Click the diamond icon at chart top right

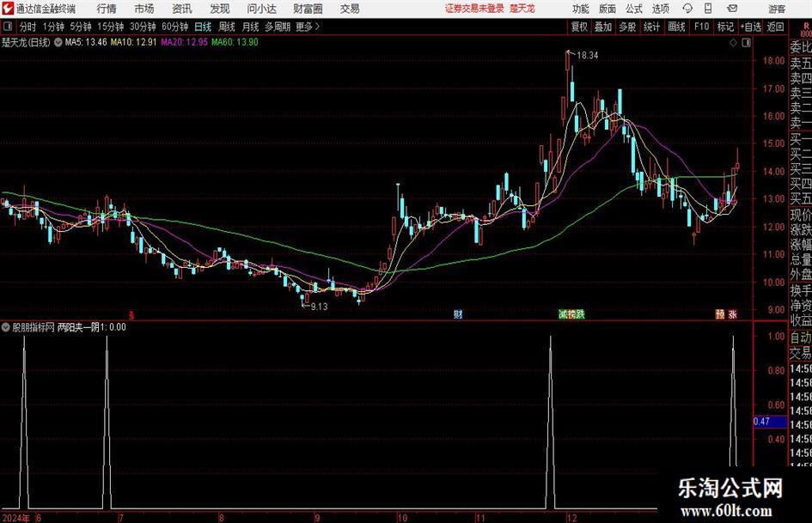coord(733,43)
